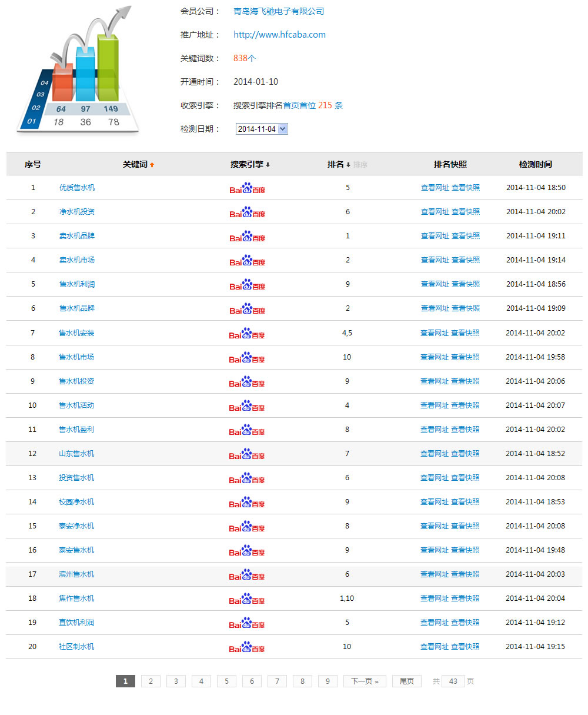Open the 检测日期 date dropdown
The image size is (588, 715).
coord(262,129)
